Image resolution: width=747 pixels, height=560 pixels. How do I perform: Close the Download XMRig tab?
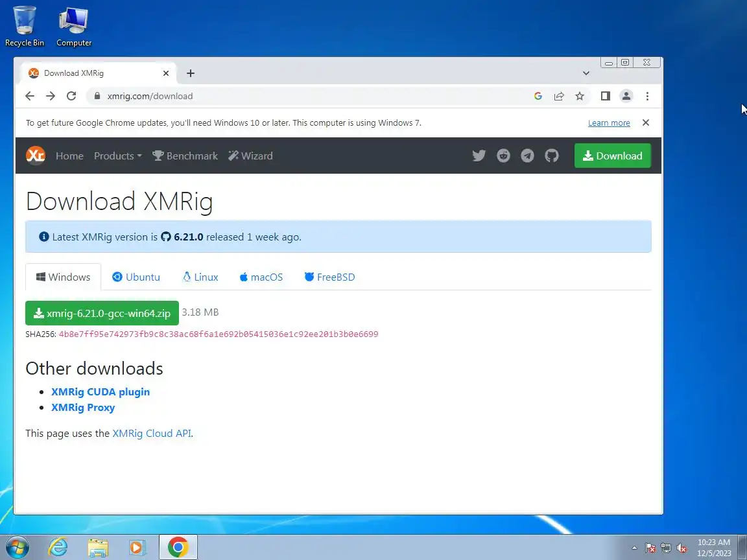click(x=166, y=73)
